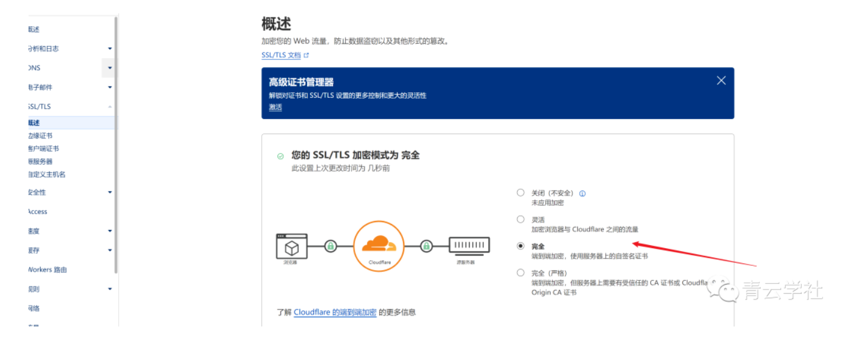
Task: Choose the 完全（严格）radio option
Action: [520, 273]
